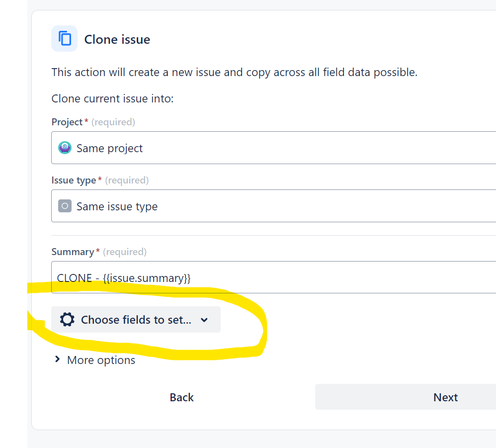Click the Back button

181,397
